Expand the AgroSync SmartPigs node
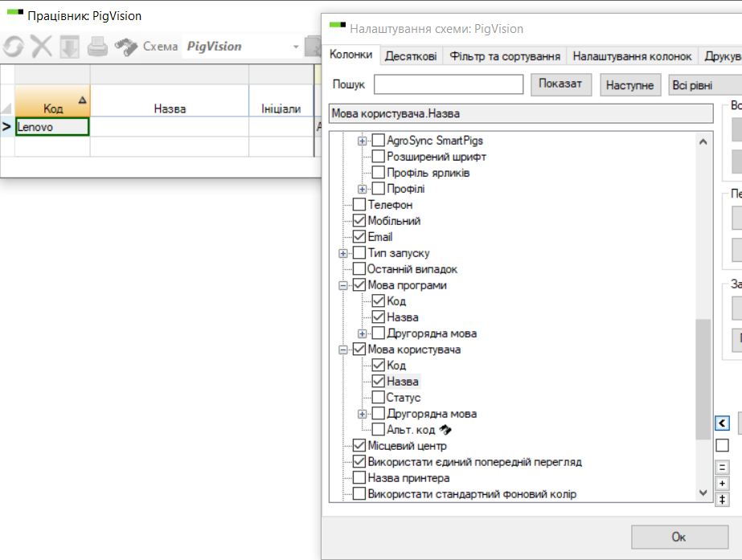Viewport: 742px width, 560px height. tap(362, 141)
